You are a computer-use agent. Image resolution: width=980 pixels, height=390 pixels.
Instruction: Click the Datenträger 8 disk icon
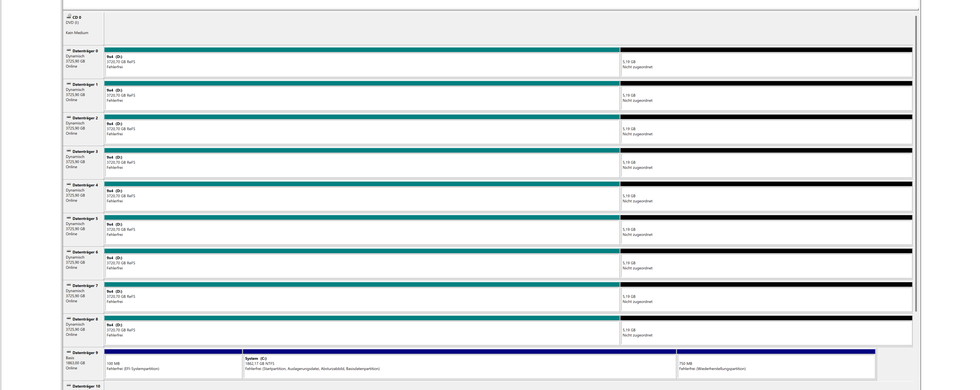click(x=69, y=318)
